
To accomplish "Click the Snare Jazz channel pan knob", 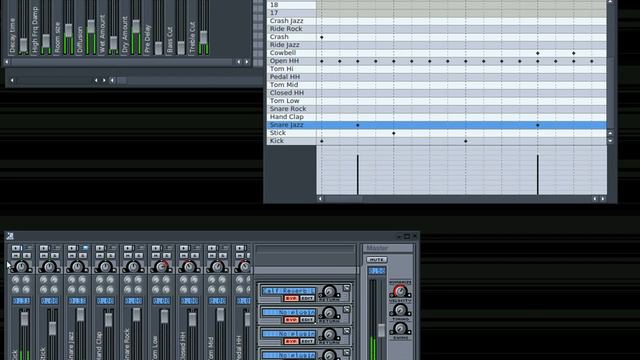I will click(77, 267).
